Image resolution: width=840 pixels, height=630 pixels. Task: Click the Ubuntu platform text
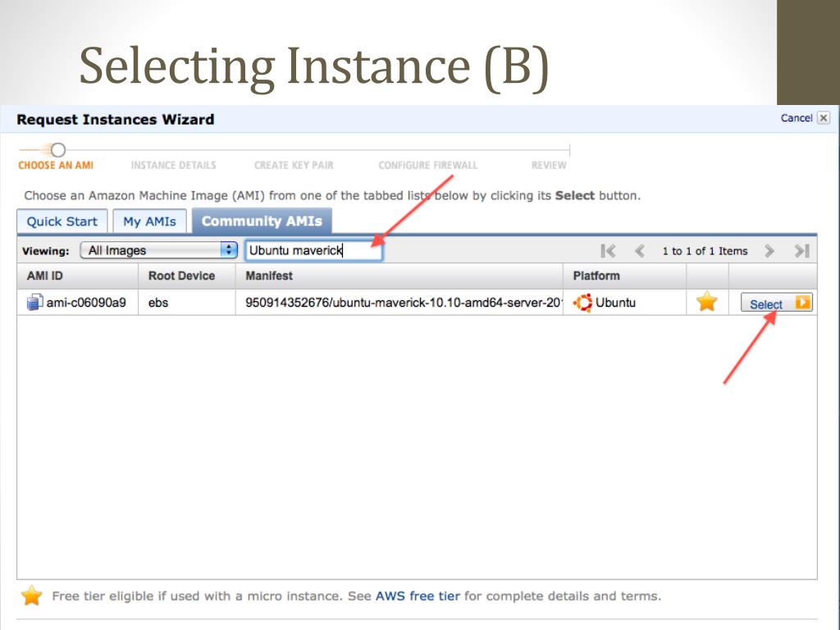[x=615, y=303]
